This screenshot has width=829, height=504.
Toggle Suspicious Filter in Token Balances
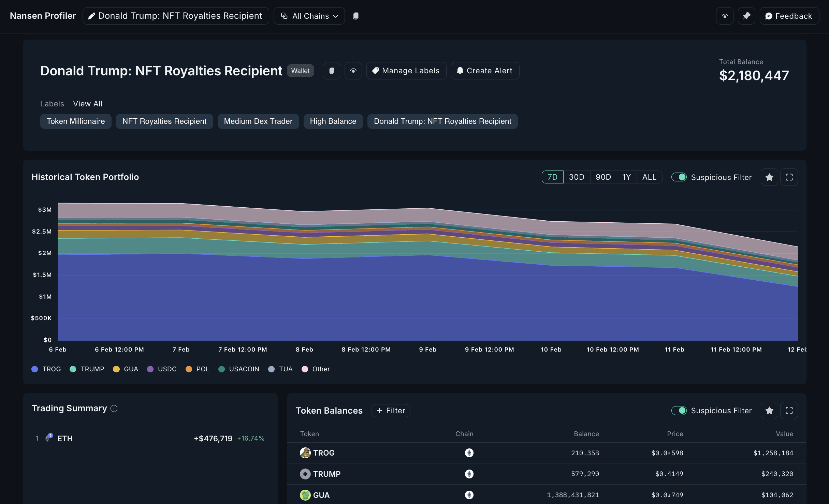(x=679, y=410)
